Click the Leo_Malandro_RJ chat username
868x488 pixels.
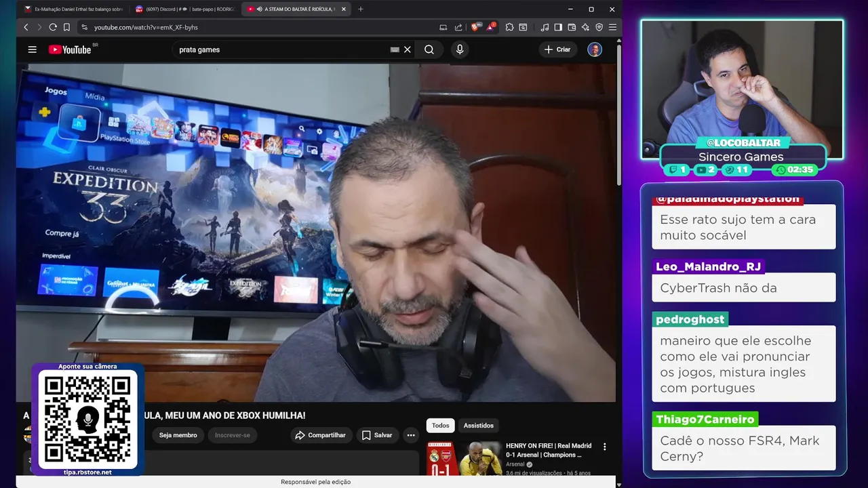point(709,266)
